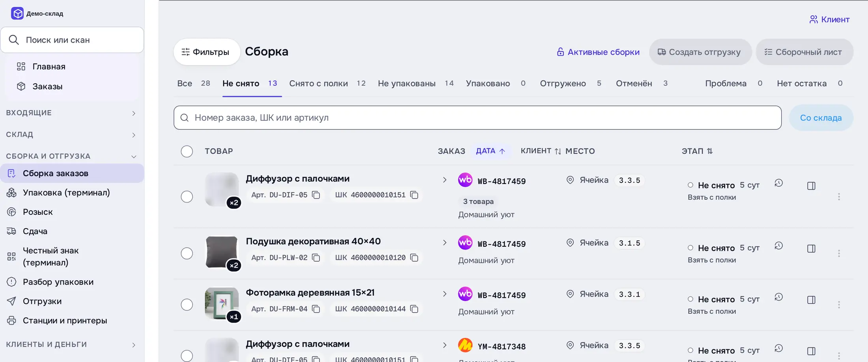Open history for Подушка декоративная row
Image resolution: width=868 pixels, height=362 pixels.
click(778, 246)
